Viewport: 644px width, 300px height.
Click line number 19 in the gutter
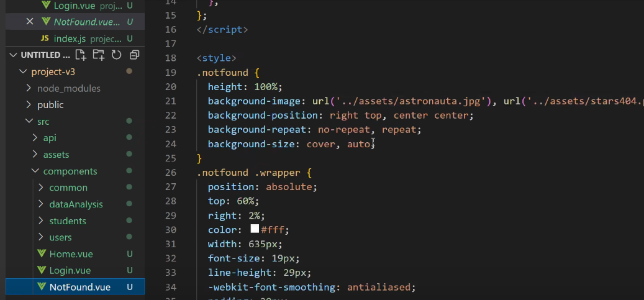click(x=170, y=72)
